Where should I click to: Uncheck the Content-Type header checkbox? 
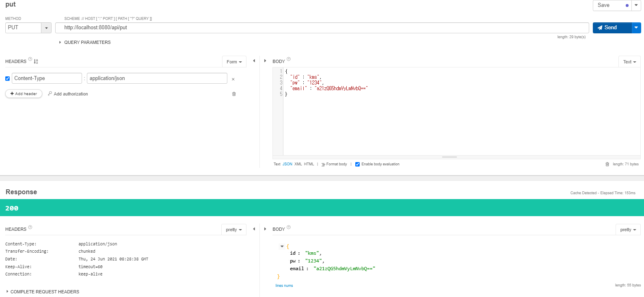tap(7, 78)
